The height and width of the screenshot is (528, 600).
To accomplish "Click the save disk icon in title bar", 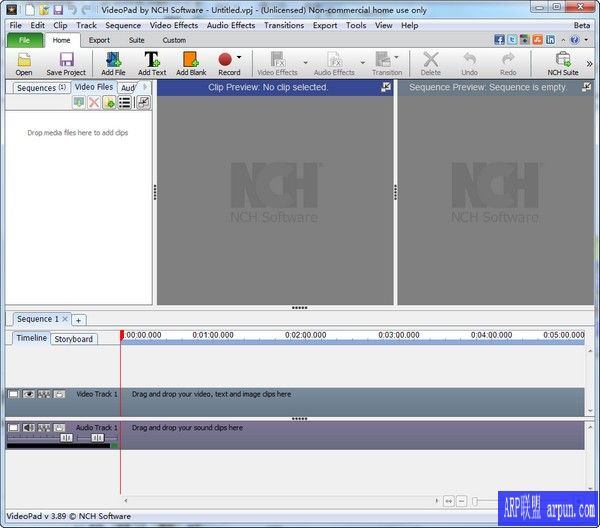I will click(58, 10).
